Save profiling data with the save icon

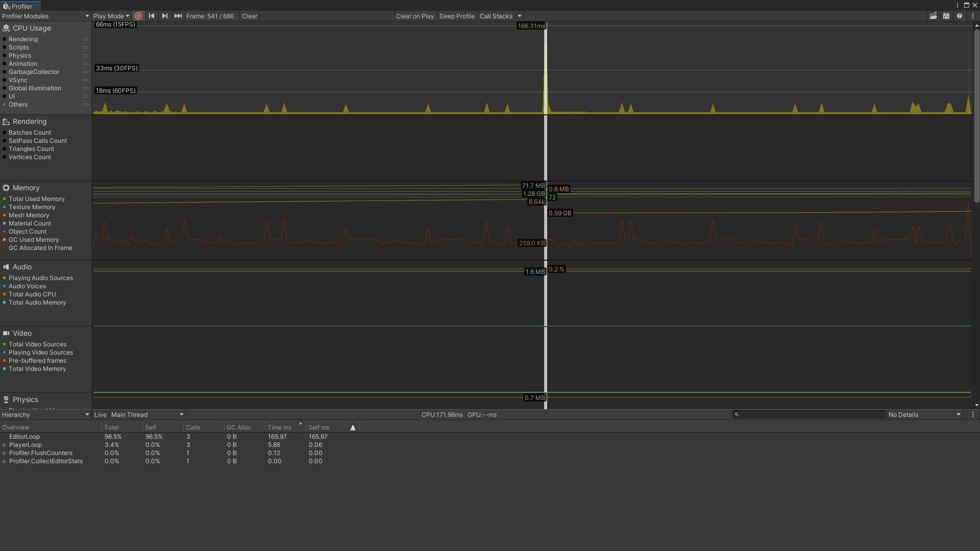pos(946,16)
